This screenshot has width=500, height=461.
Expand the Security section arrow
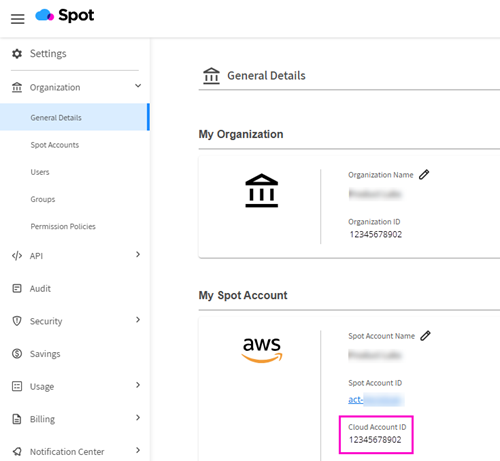point(138,320)
